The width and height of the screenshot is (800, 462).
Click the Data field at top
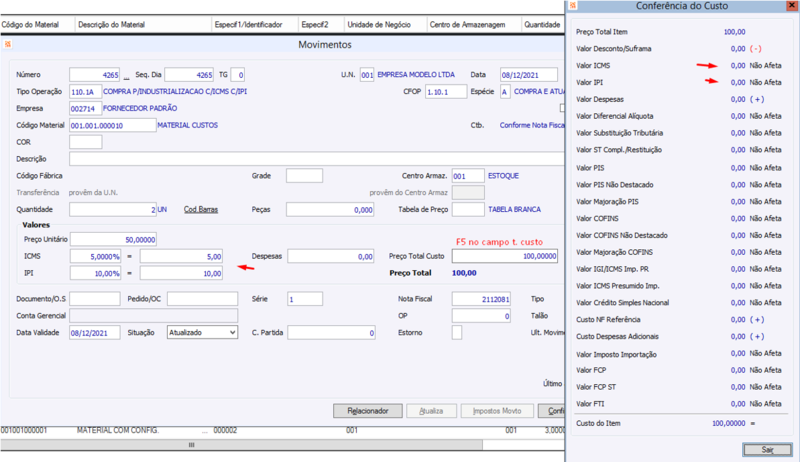[x=529, y=74]
